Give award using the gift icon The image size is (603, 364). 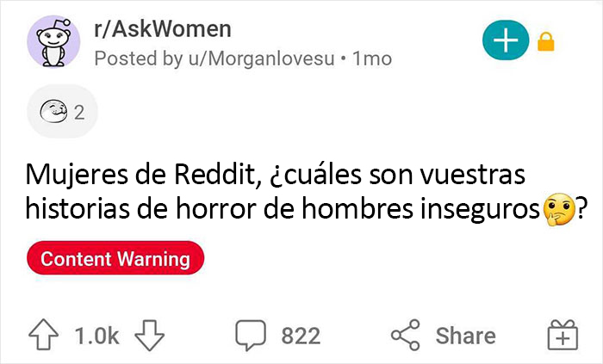pyautogui.click(x=563, y=335)
